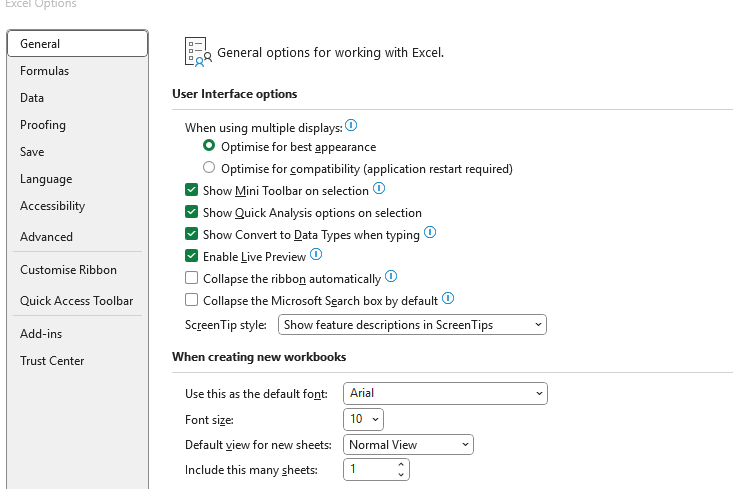Click info icon next to Microsoft Search box option
733x489 pixels.
[448, 298]
